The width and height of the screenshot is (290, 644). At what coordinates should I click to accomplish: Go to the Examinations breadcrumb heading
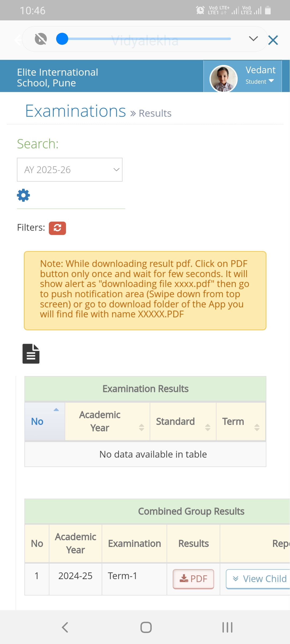[75, 111]
